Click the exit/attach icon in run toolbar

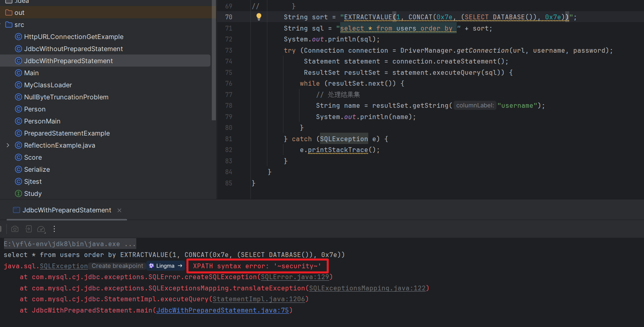point(29,229)
